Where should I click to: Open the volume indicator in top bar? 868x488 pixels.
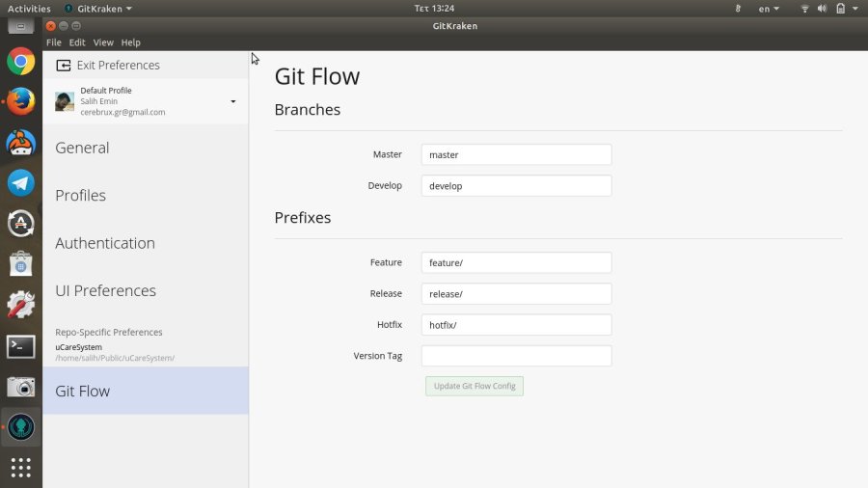[x=822, y=9]
